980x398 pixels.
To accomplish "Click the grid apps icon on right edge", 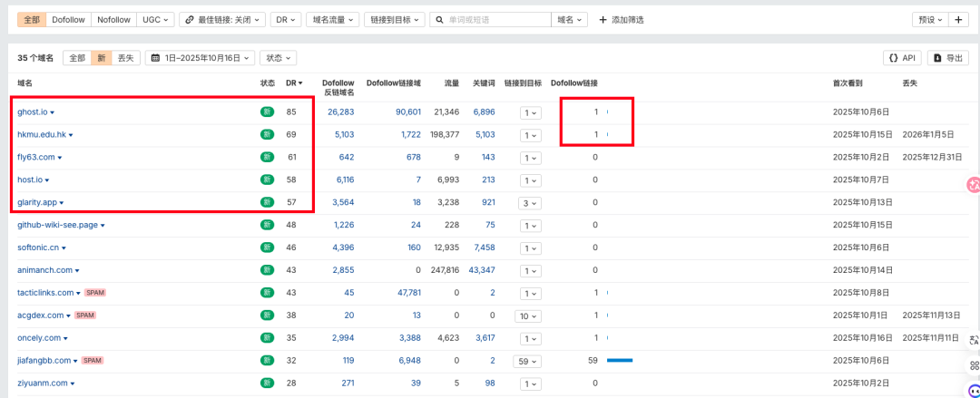I will coord(974,365).
